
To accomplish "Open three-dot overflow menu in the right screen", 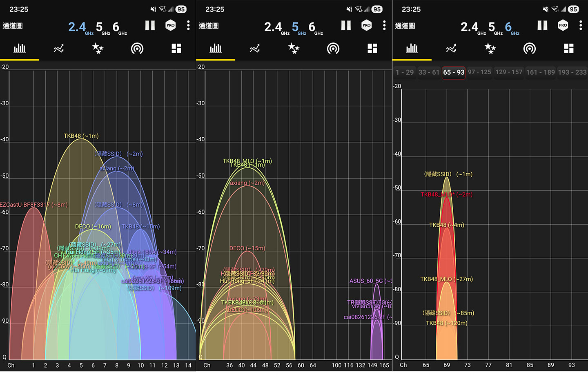I will tap(580, 26).
